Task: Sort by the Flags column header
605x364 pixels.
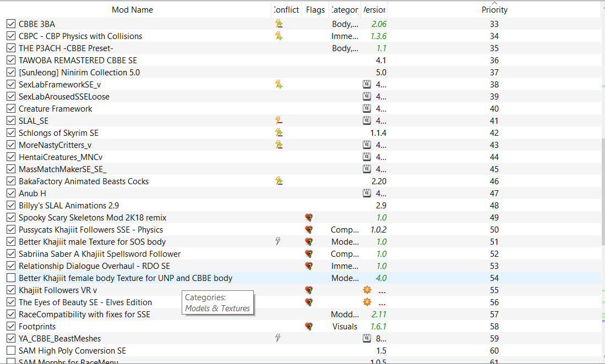Action: click(x=315, y=10)
